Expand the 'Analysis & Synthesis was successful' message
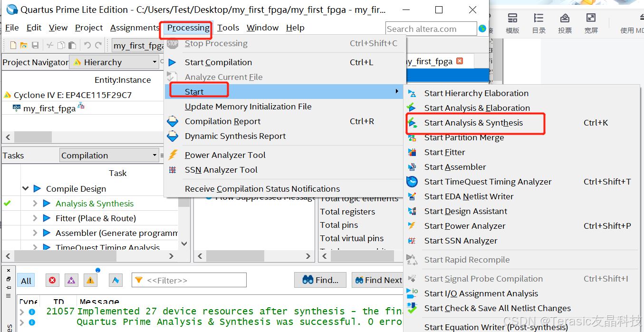 pyautogui.click(x=21, y=322)
